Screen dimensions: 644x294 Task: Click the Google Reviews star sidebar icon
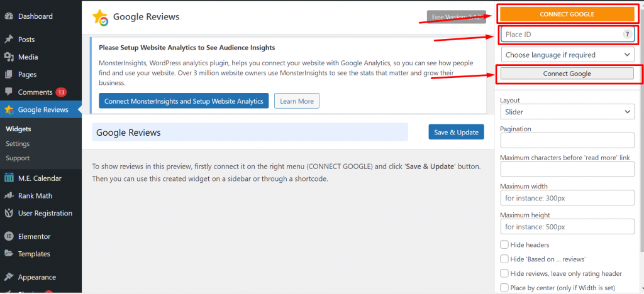point(9,110)
